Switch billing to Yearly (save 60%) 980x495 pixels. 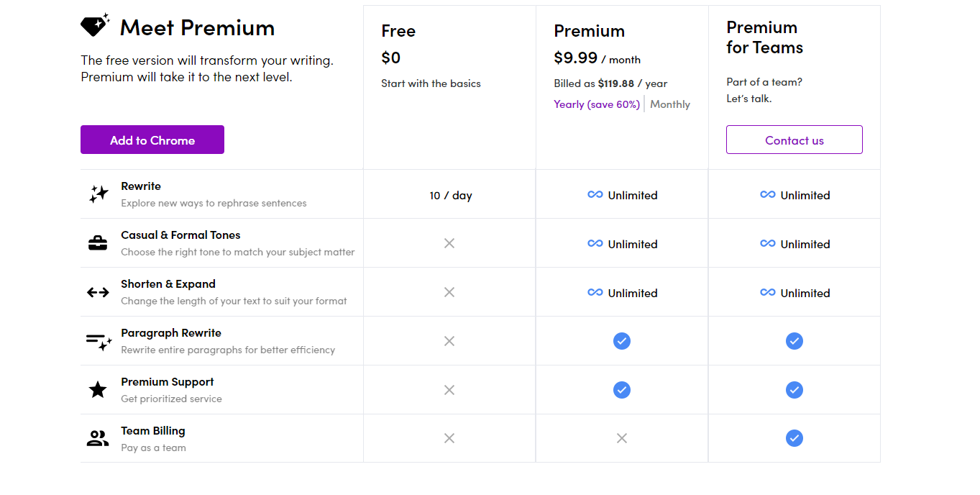[x=597, y=104]
